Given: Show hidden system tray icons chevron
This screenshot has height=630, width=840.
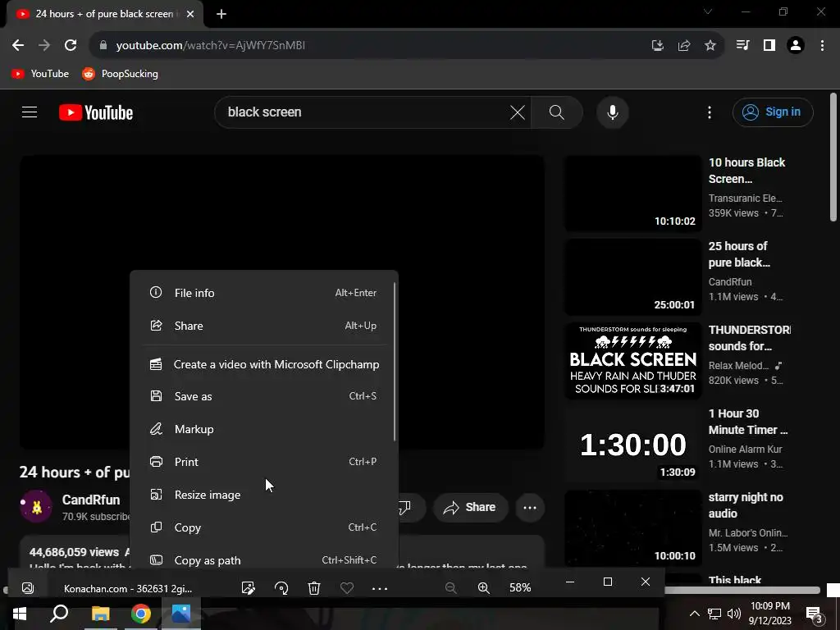Looking at the screenshot, I should 694,614.
